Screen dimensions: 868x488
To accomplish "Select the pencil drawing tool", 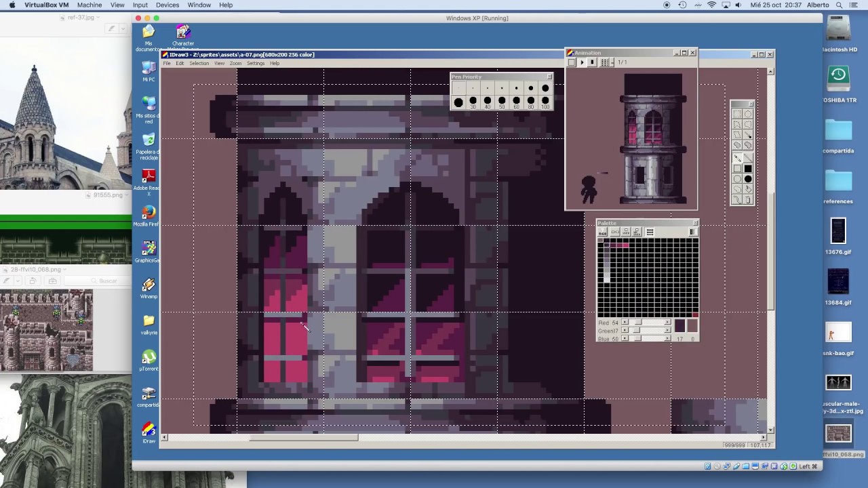I will pos(737,158).
